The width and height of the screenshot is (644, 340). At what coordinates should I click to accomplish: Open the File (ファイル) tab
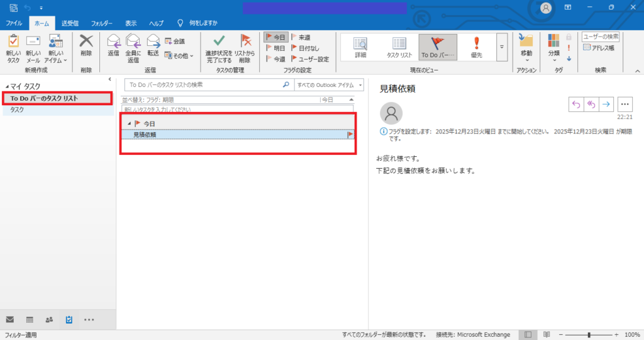coord(14,23)
